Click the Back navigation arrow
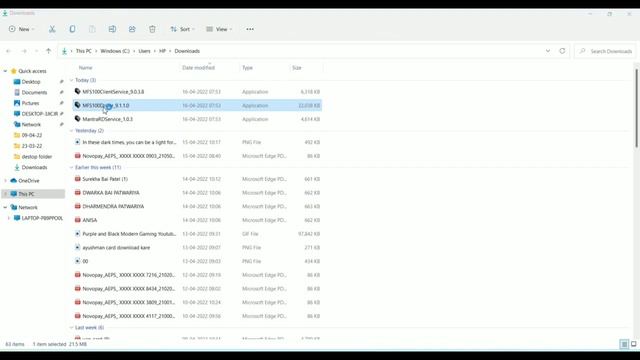 (9, 51)
